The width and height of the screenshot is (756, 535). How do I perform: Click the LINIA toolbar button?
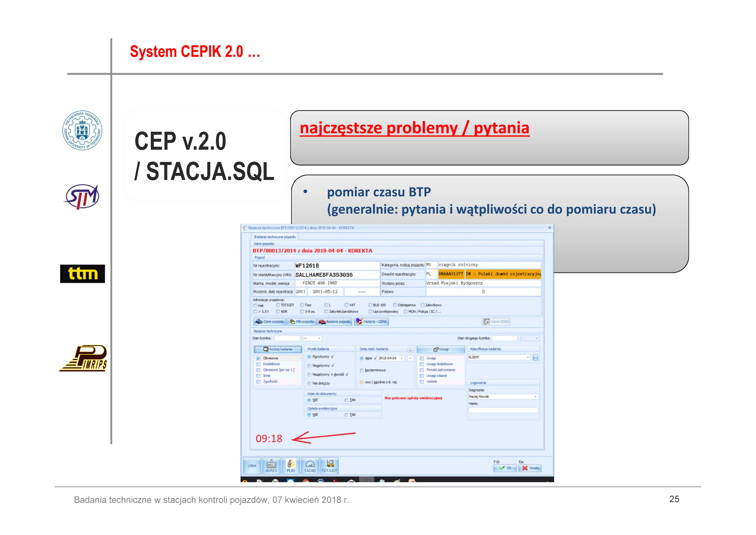point(252,465)
